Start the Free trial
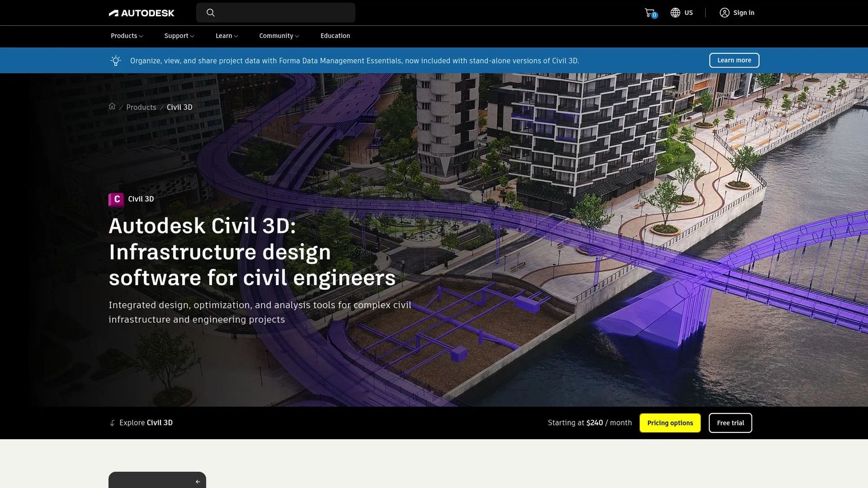 click(x=730, y=423)
